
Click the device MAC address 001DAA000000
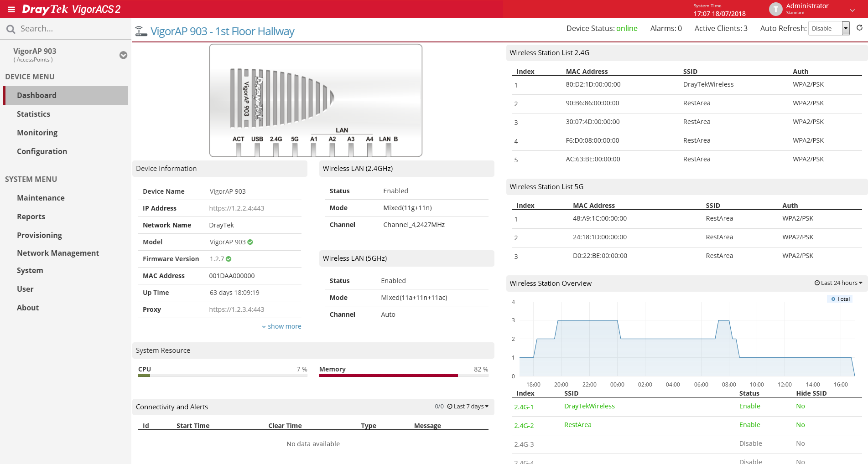(x=232, y=276)
